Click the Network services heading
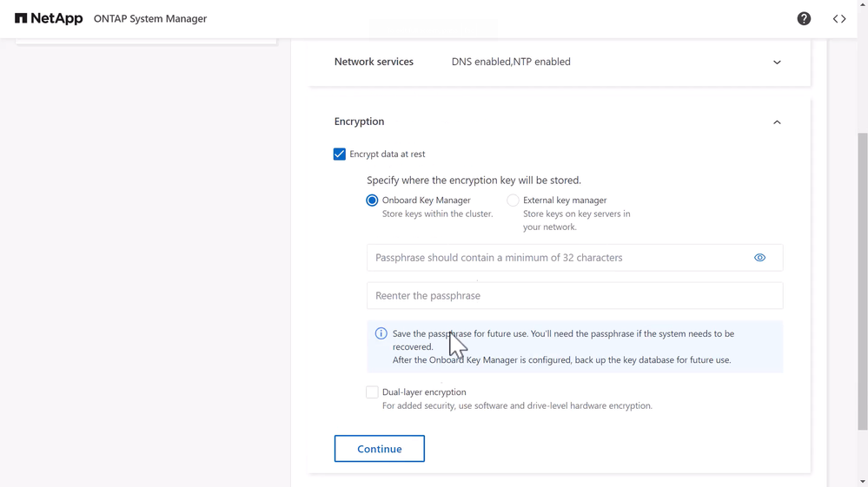The width and height of the screenshot is (868, 487). coord(374,62)
